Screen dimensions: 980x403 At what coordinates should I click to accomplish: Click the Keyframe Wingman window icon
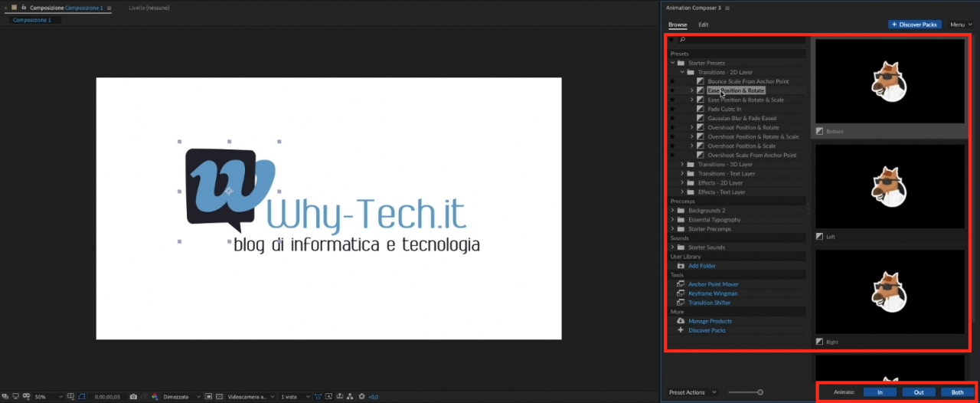click(681, 293)
